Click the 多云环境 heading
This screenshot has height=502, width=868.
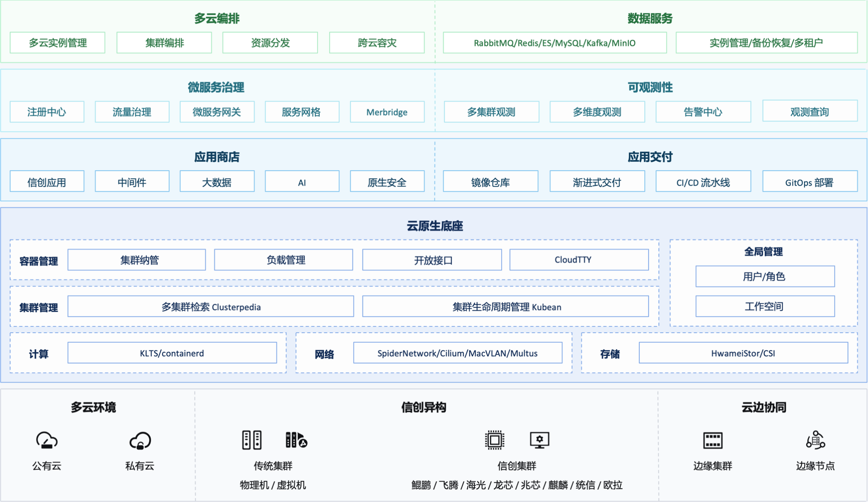(93, 407)
